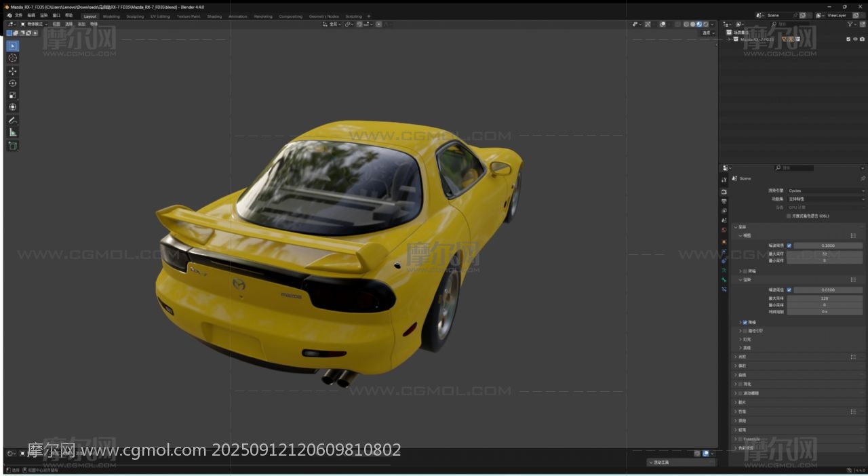Toggle viewport noise threshold checkbox
868x476 pixels.
click(x=789, y=245)
